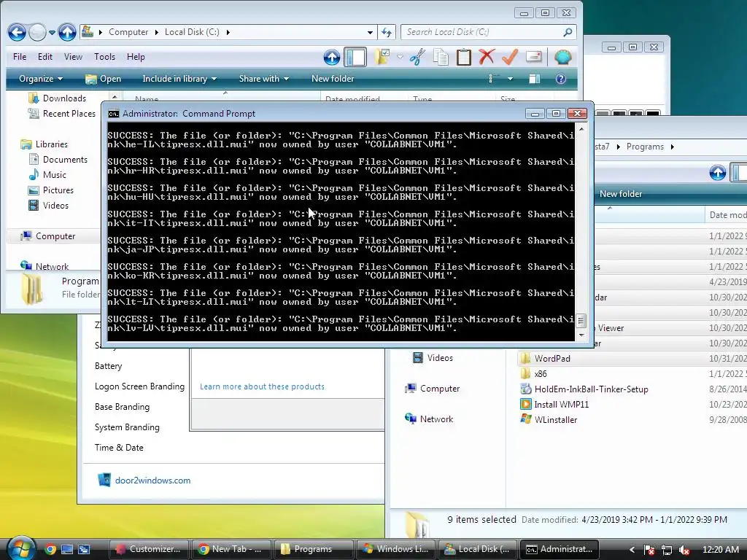The height and width of the screenshot is (560, 747).
Task: Open the Share with dropdown
Action: point(263,79)
